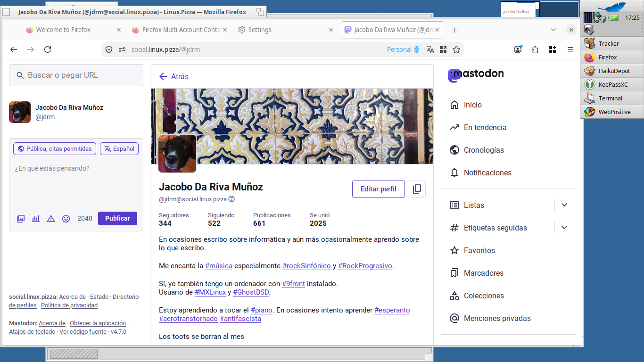Screen dimensions: 644x362
Task: Open the Español language dropdown
Action: (x=119, y=148)
